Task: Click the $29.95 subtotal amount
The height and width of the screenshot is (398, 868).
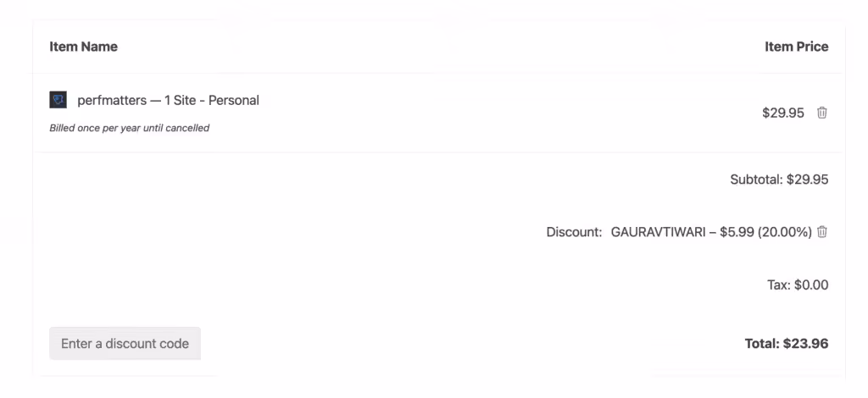Action: pyautogui.click(x=807, y=180)
